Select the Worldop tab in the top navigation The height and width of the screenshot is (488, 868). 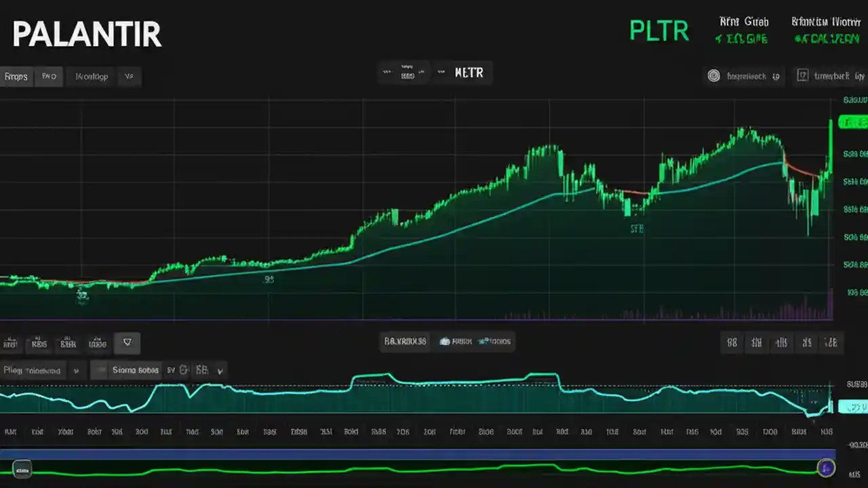(92, 76)
